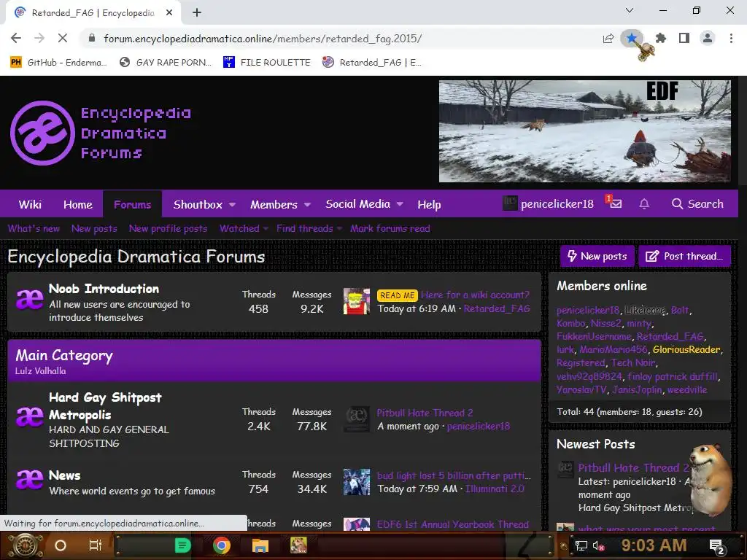Viewport: 747px width, 560px height.
Task: Click the Main Category header
Action: 64,355
